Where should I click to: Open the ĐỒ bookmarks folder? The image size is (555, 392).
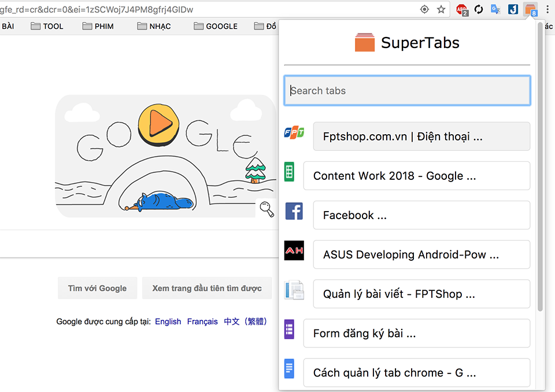point(265,26)
